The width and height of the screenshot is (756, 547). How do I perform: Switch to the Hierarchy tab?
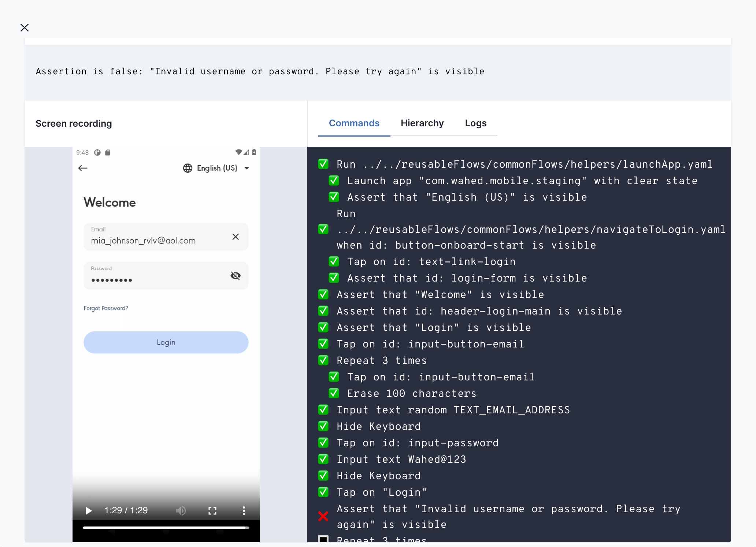(x=422, y=123)
